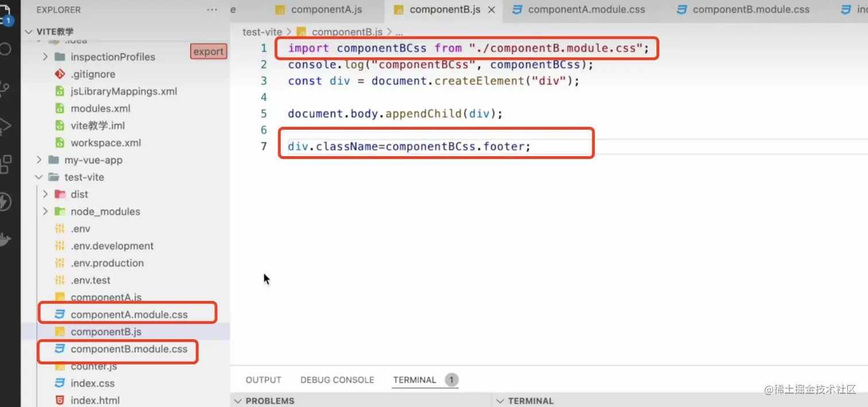Viewport: 868px width, 407px height.
Task: Click the TERMINAL tab count badge
Action: [451, 380]
